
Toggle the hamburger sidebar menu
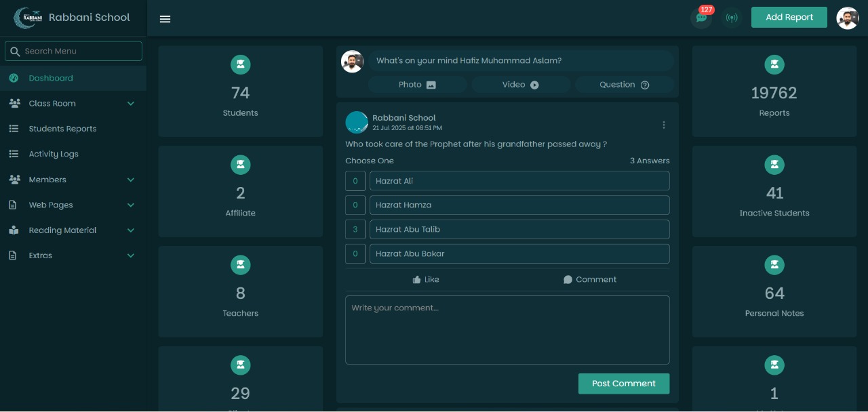pyautogui.click(x=165, y=19)
